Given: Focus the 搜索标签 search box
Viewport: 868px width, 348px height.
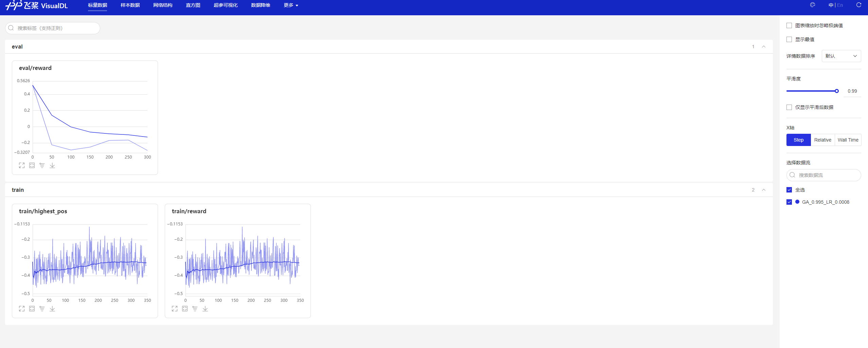Looking at the screenshot, I should click(x=53, y=28).
